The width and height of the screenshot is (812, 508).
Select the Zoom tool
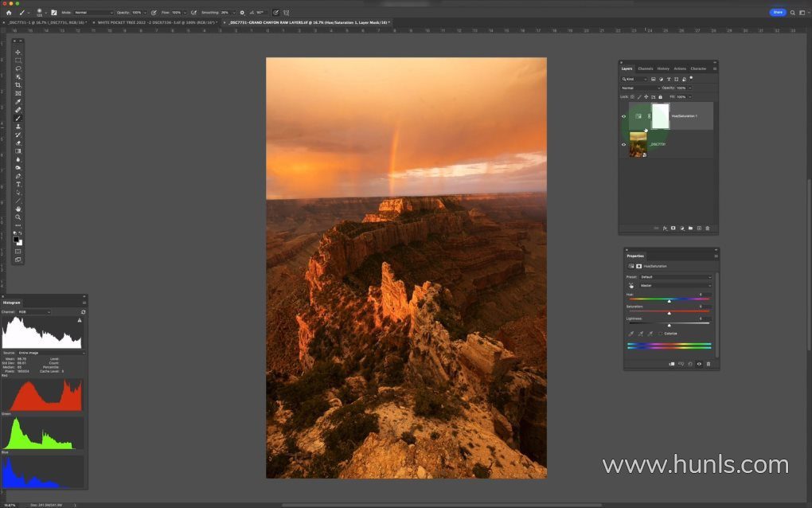18,217
